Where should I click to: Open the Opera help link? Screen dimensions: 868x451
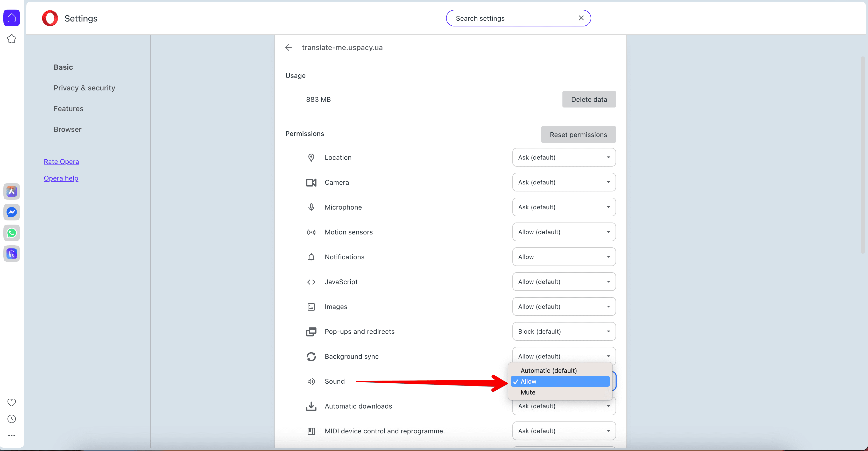pos(61,178)
